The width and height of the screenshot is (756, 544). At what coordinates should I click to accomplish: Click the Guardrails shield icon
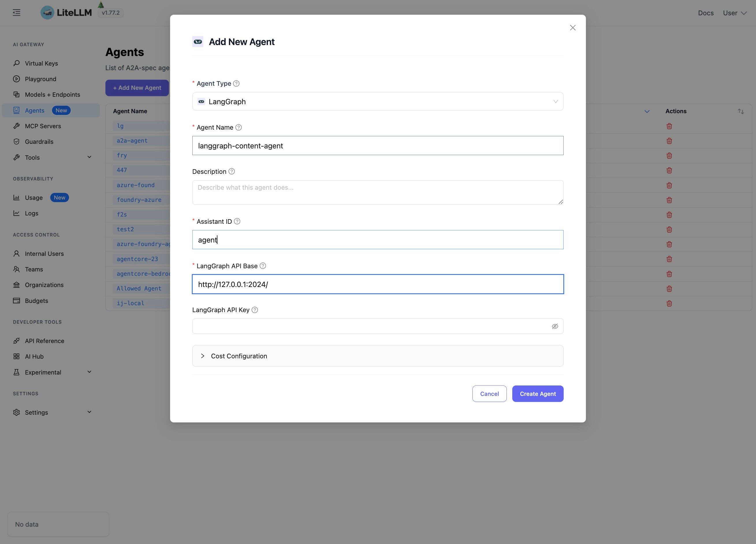[17, 141]
